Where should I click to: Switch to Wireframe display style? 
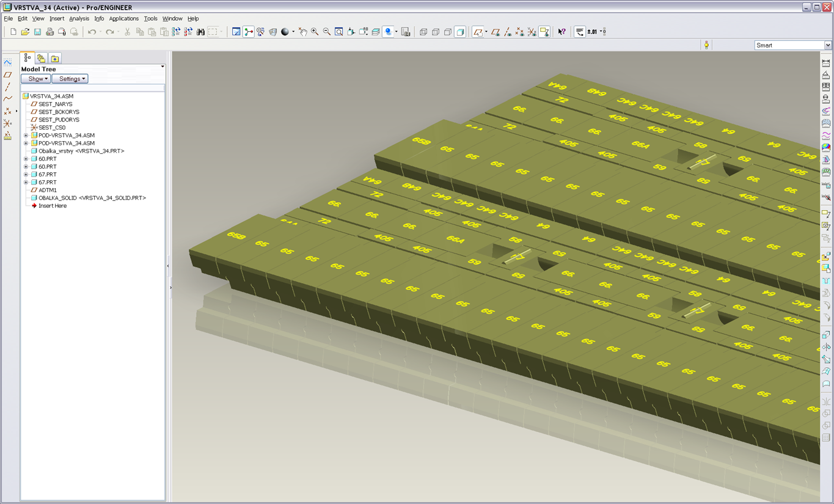[423, 32]
